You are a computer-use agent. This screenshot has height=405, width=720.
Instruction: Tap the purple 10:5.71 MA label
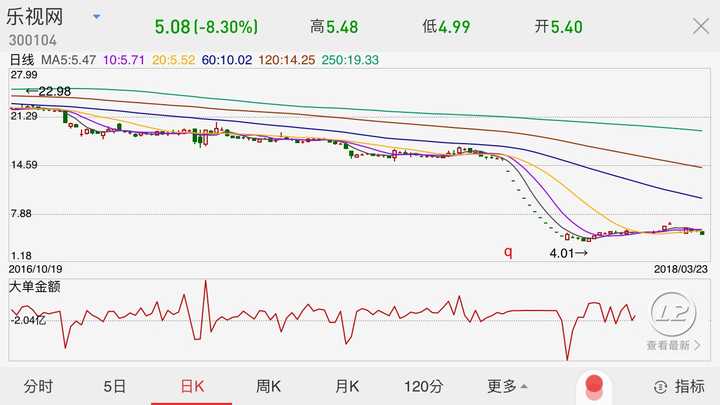tap(124, 60)
